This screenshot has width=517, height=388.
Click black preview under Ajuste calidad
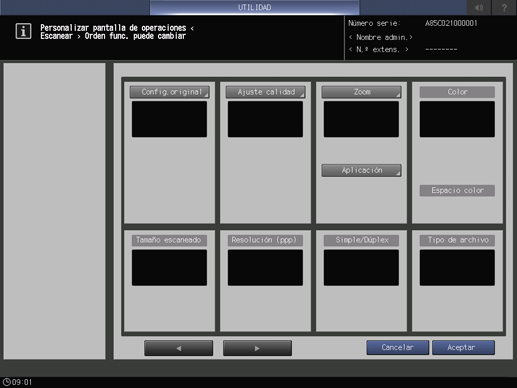coord(265,119)
